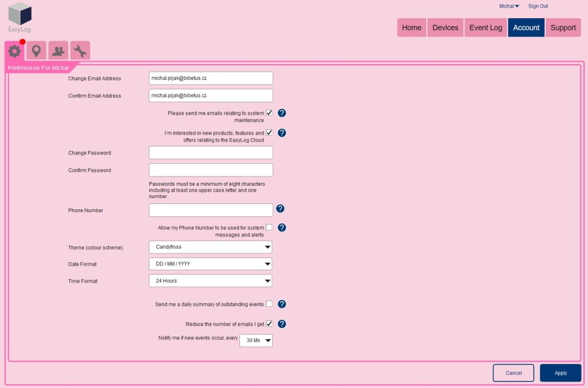Open the wrench tools tab icon

tap(80, 51)
